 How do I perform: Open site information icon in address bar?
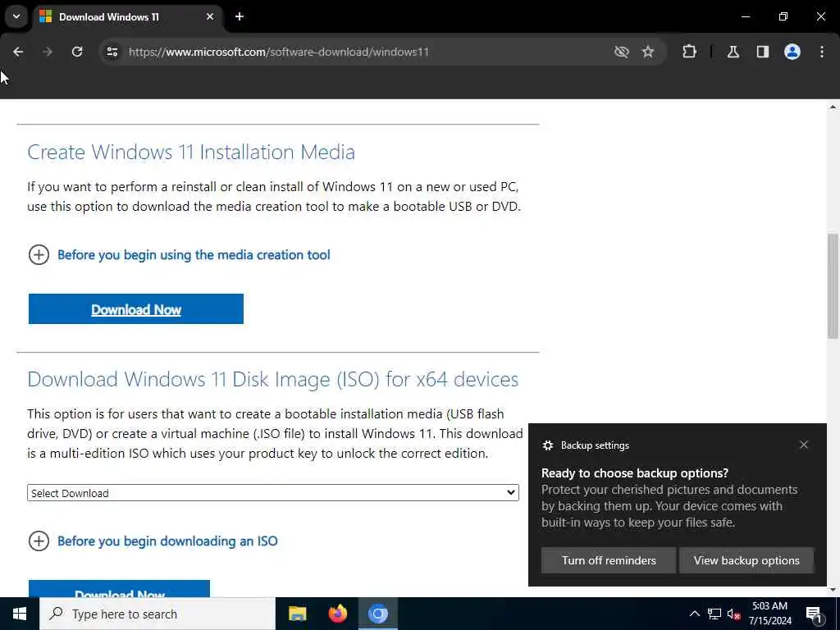pyautogui.click(x=112, y=52)
